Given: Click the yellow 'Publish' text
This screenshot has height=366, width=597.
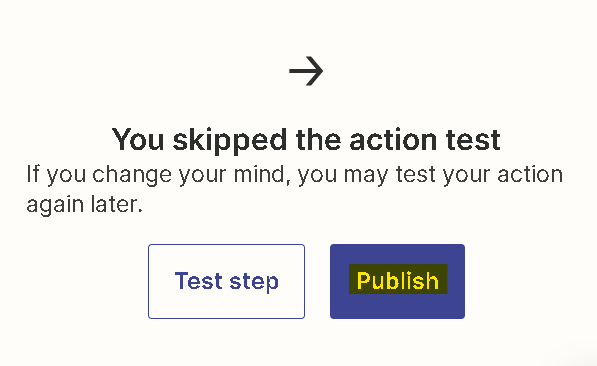Looking at the screenshot, I should [x=398, y=280].
